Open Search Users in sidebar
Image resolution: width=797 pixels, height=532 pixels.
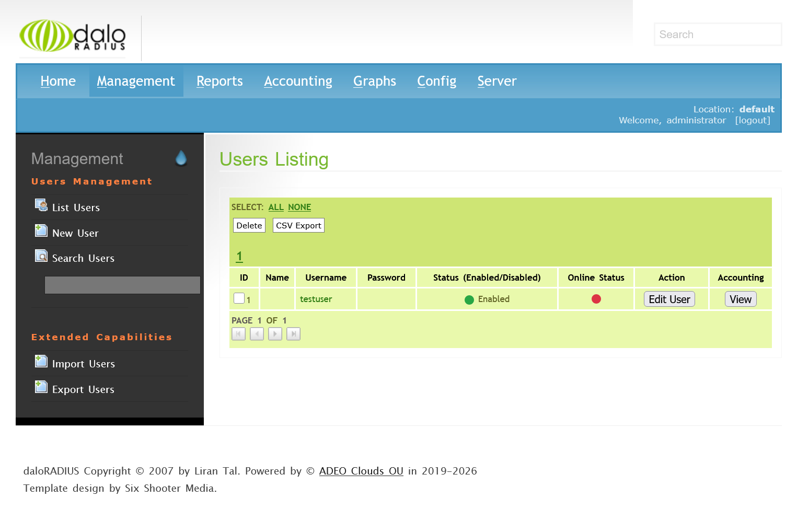coord(83,258)
